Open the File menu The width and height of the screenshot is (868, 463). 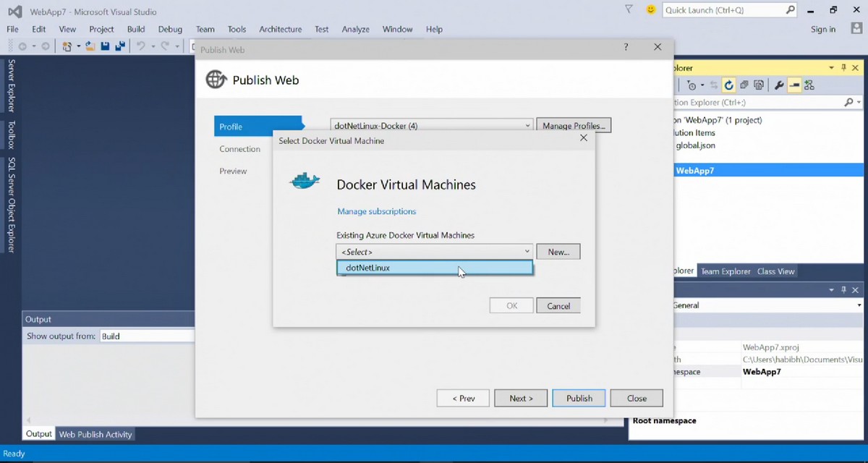[13, 29]
